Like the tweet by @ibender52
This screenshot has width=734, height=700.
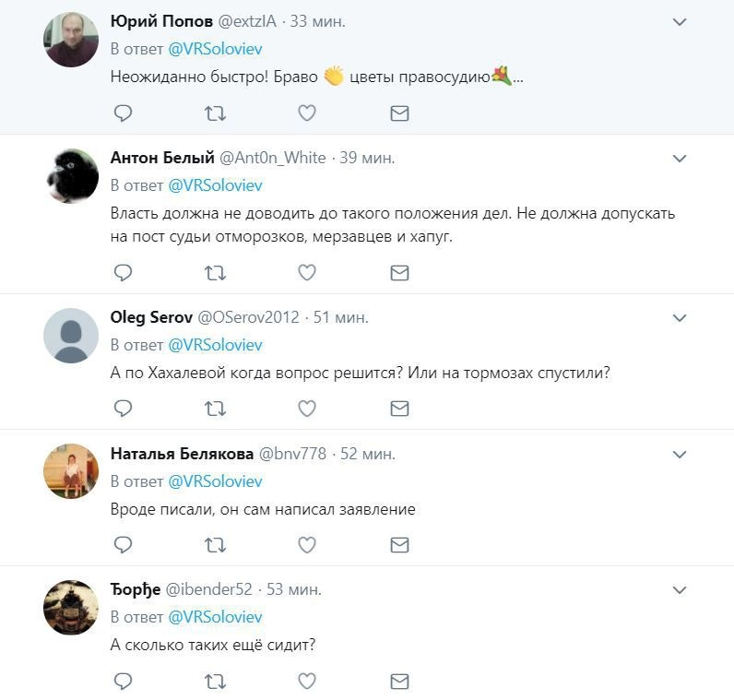307,682
